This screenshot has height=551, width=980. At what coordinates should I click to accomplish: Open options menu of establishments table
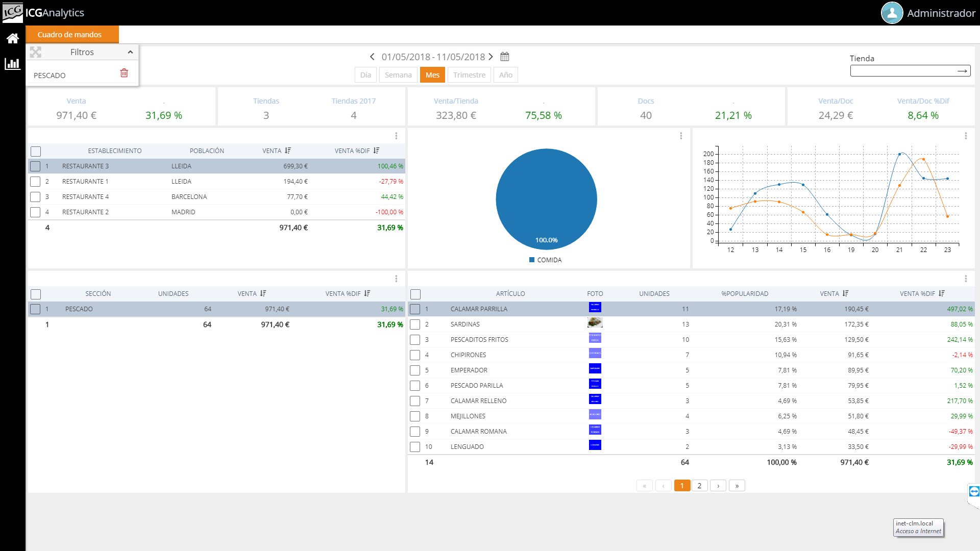coord(396,136)
